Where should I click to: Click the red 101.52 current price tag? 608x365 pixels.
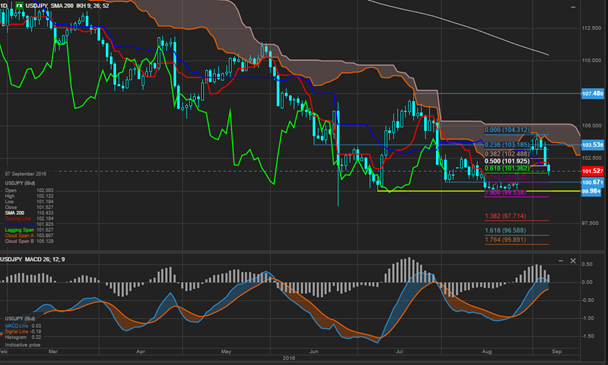pyautogui.click(x=592, y=171)
